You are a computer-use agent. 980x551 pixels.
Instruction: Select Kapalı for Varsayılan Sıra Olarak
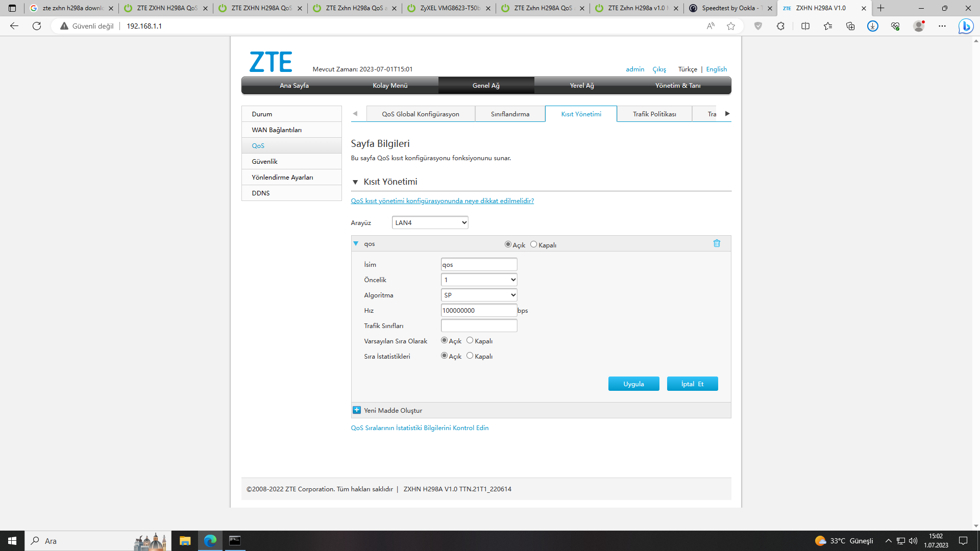(470, 340)
